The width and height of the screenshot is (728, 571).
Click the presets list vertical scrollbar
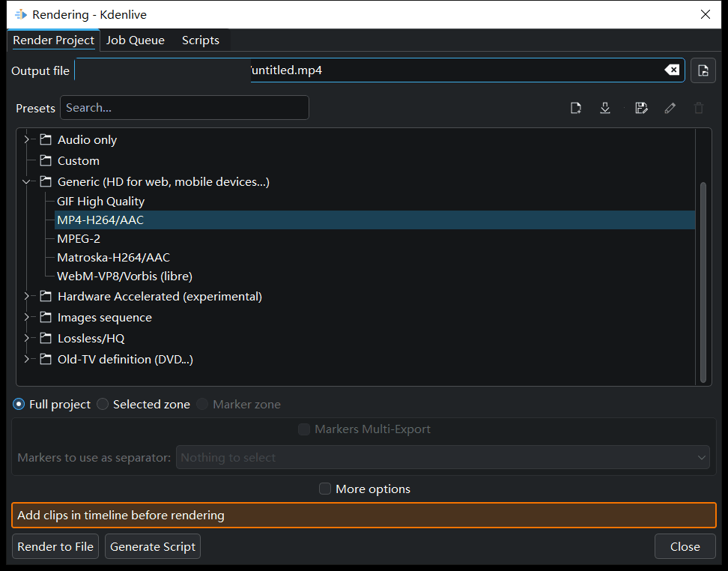tap(703, 282)
